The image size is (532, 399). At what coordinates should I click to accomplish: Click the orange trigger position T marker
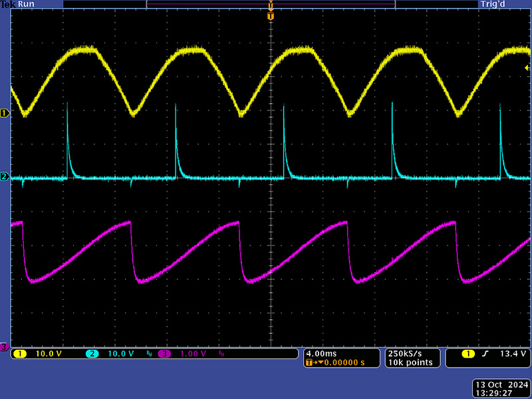(x=270, y=15)
